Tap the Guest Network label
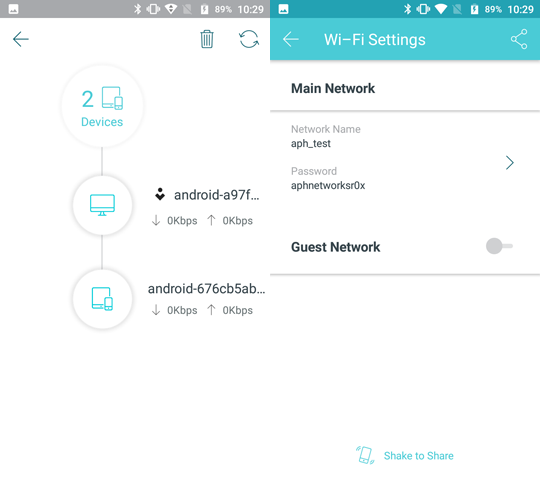The image size is (540, 480). point(335,247)
